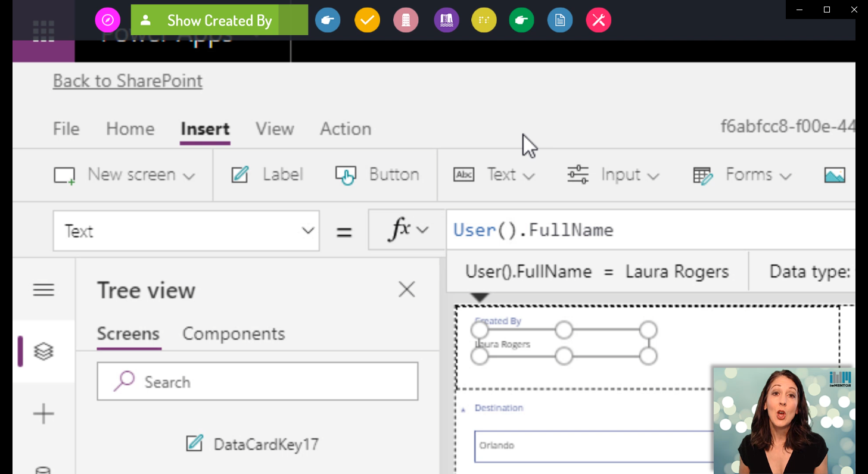Viewport: 868px width, 474px height.
Task: Click the User().FullName formula bar
Action: (x=651, y=230)
